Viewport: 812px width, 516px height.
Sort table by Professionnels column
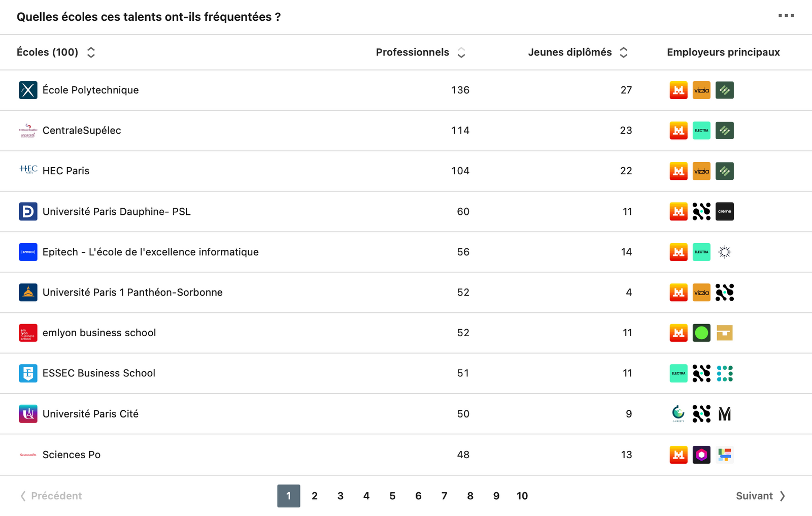pyautogui.click(x=461, y=52)
